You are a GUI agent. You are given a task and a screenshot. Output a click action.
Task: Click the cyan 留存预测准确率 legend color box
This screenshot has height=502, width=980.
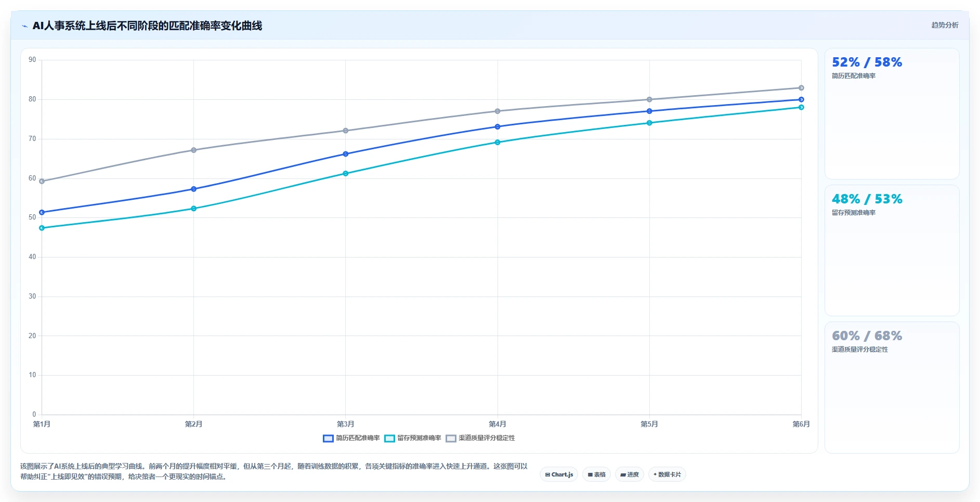[389, 439]
